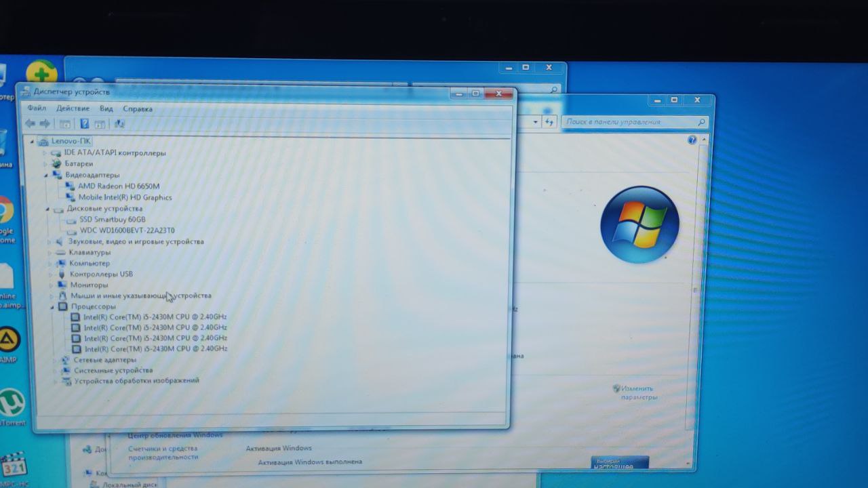This screenshot has width=868, height=488.
Task: Open the AIMP desktop shortcut
Action: pyautogui.click(x=9, y=339)
